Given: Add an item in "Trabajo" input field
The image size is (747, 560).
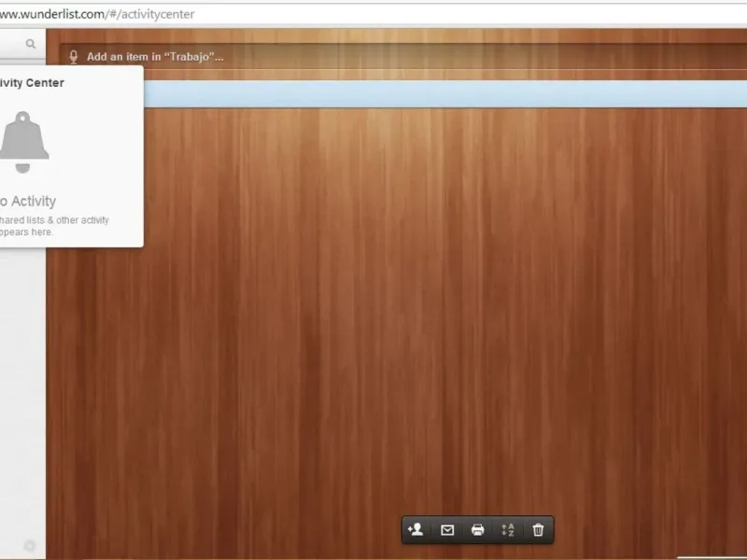Looking at the screenshot, I should (403, 57).
